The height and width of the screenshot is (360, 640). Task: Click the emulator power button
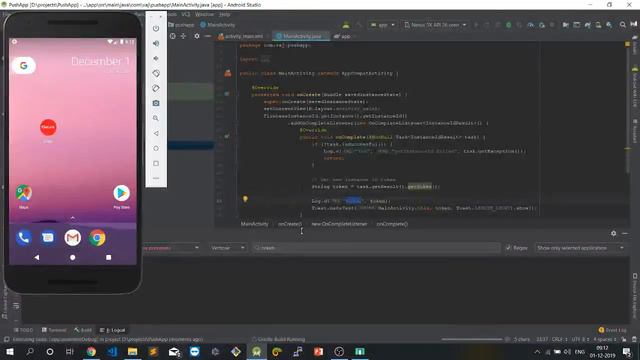pyautogui.click(x=156, y=29)
